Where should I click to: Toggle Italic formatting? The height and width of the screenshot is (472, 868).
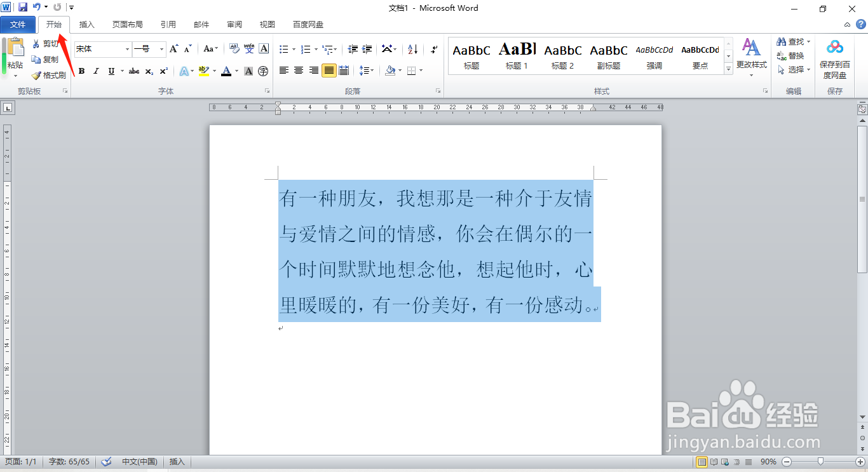coord(97,71)
